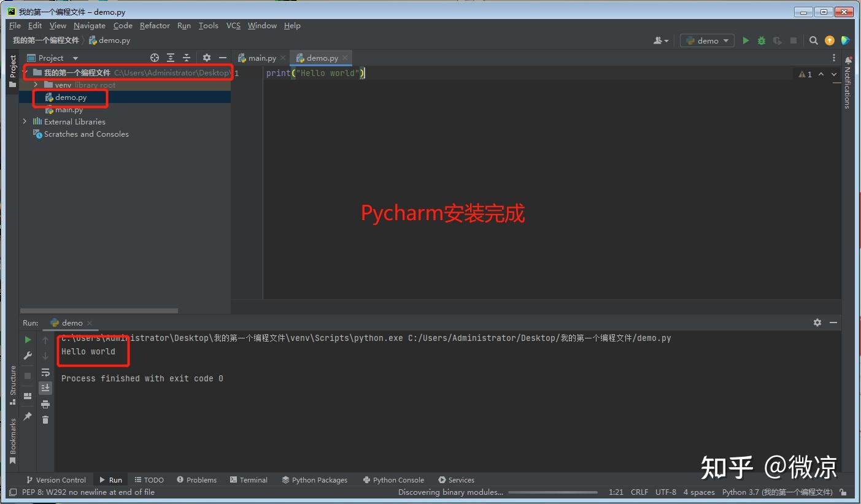The height and width of the screenshot is (504, 861).
Task: Toggle the Bookmarks tool window stripe button
Action: click(x=13, y=441)
